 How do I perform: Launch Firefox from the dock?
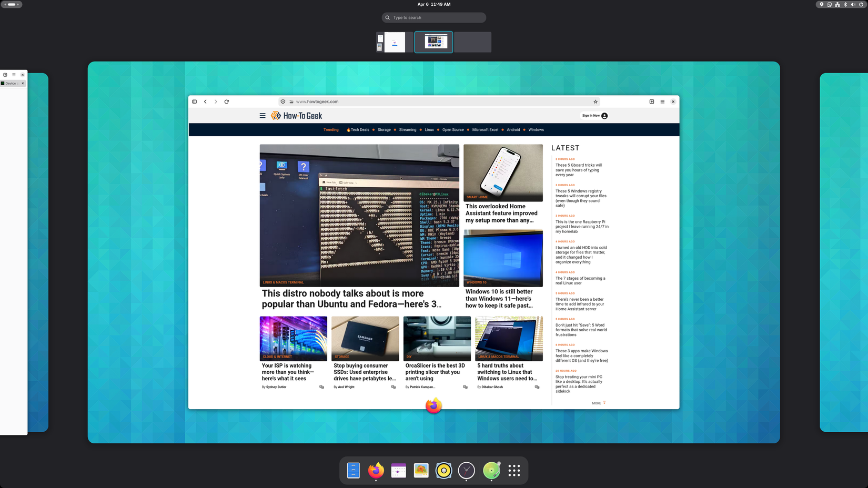(x=376, y=470)
